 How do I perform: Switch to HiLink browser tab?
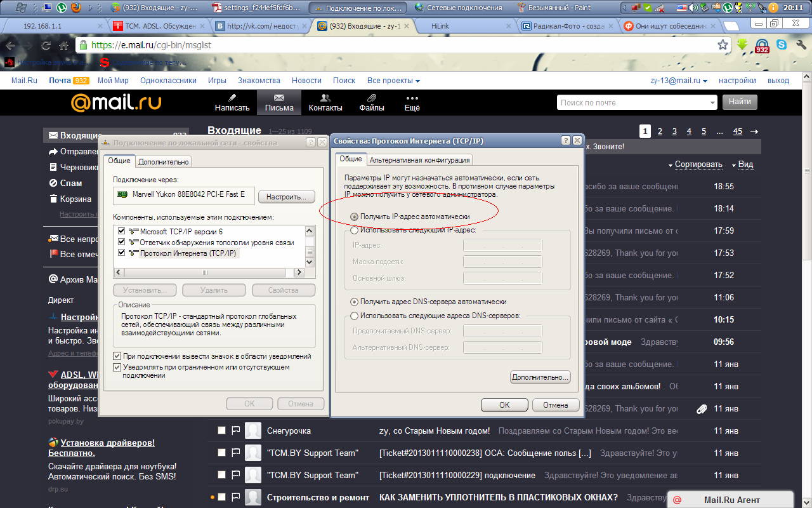pyautogui.click(x=463, y=26)
